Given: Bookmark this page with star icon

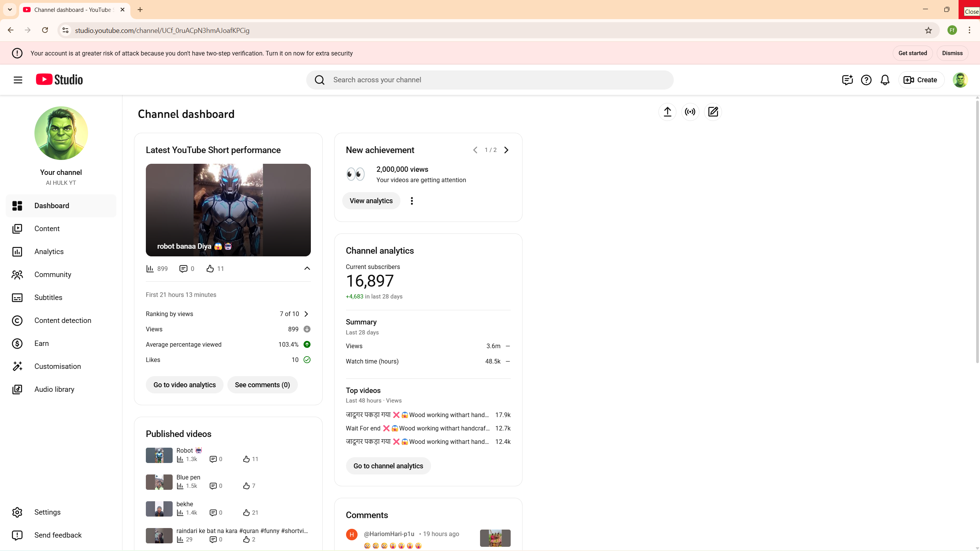Looking at the screenshot, I should pos(928,30).
